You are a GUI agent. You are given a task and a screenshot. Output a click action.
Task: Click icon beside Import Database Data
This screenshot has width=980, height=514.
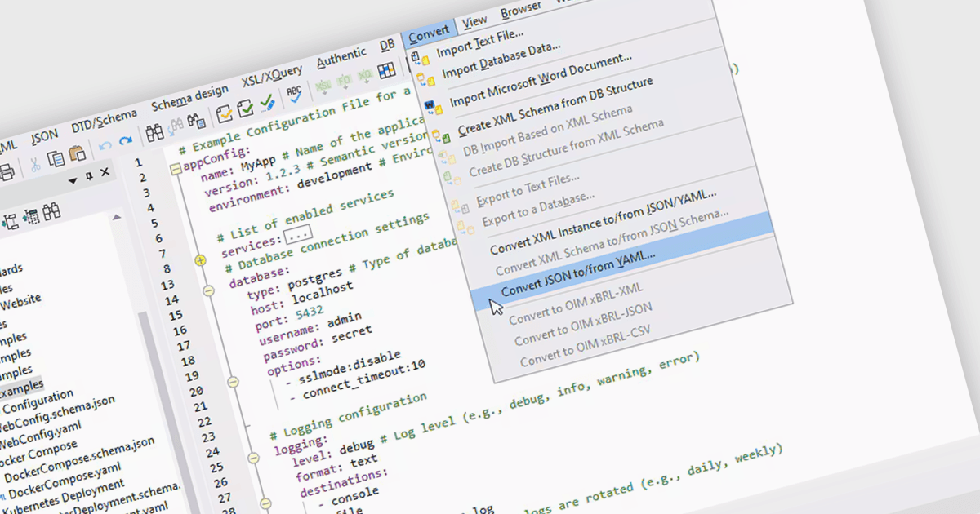point(425,80)
